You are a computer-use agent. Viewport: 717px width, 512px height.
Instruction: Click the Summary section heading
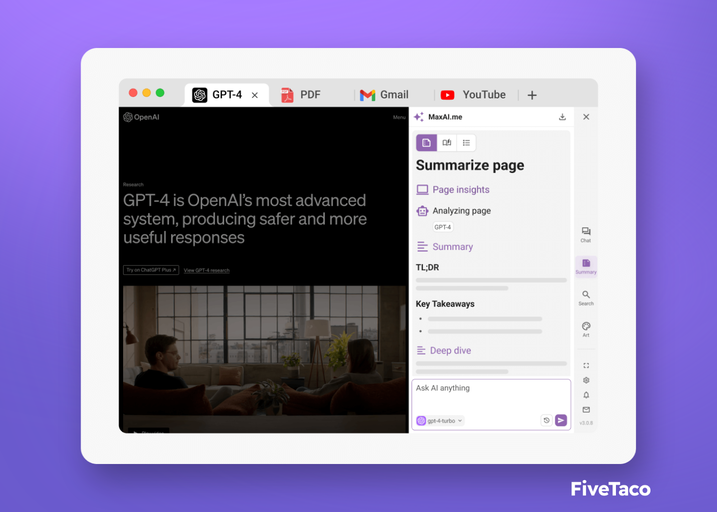[x=453, y=247]
